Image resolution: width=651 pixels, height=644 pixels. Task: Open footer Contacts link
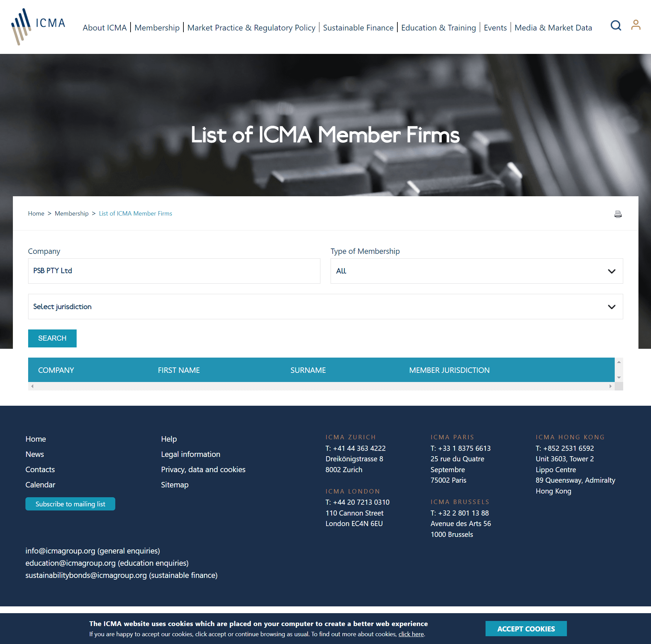click(x=40, y=469)
